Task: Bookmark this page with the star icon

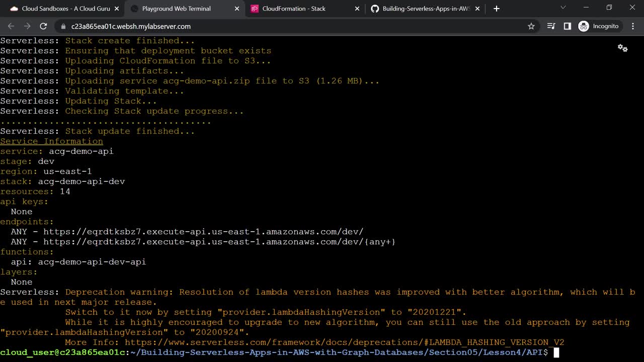Action: click(531, 26)
